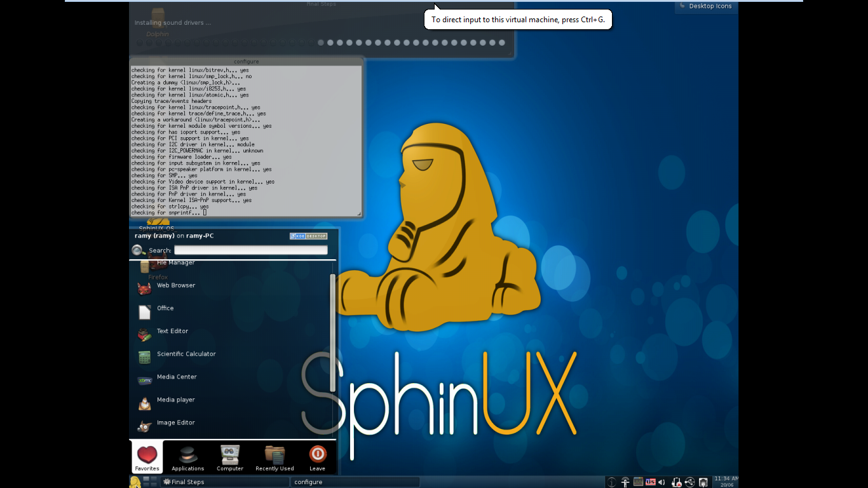868x488 pixels.
Task: Switch to the Recently Used tab
Action: coord(275,457)
